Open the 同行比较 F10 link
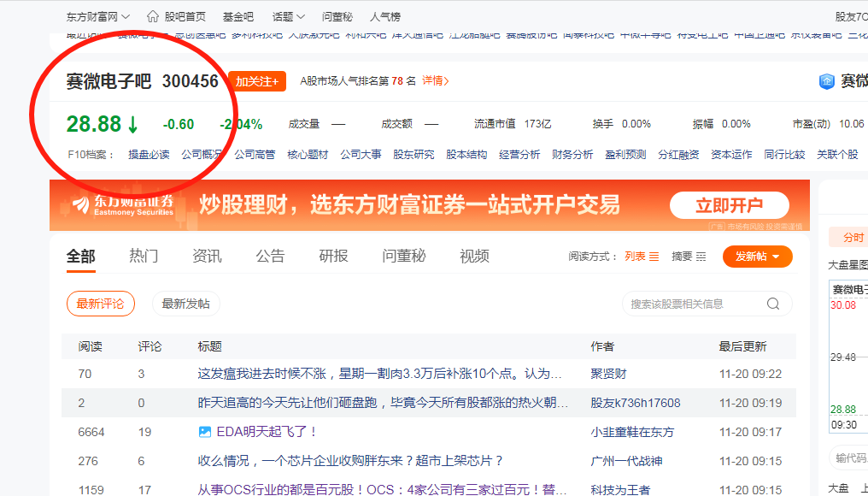 784,155
